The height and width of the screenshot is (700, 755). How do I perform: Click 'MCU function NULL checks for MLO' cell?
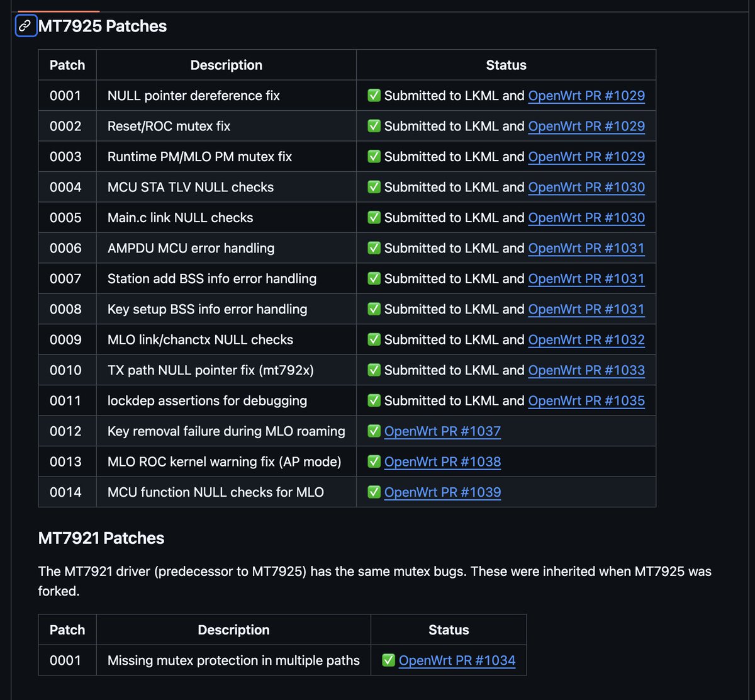click(x=226, y=492)
